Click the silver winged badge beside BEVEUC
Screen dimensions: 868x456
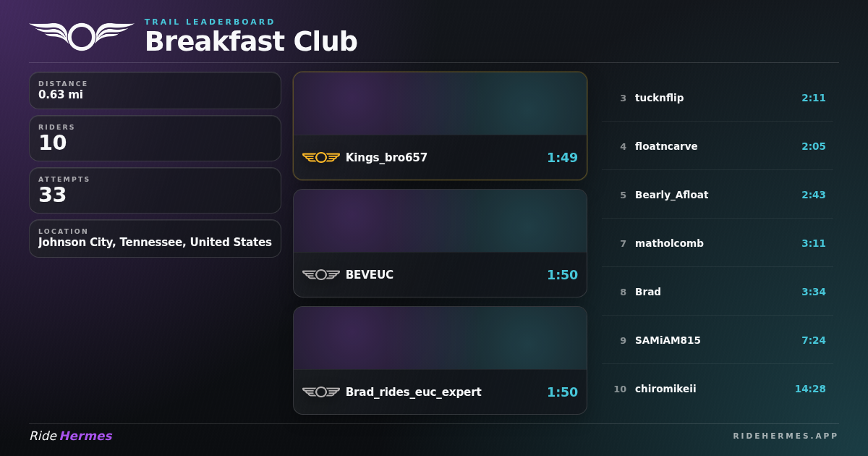(x=320, y=274)
